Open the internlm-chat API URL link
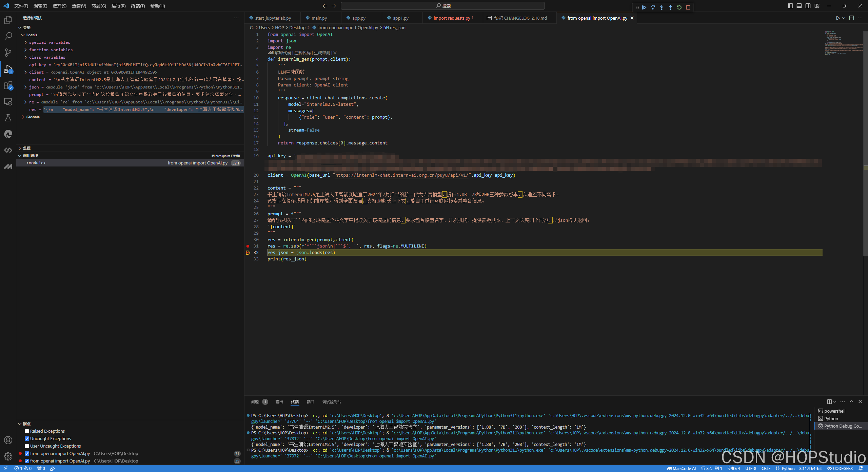 coord(402,175)
